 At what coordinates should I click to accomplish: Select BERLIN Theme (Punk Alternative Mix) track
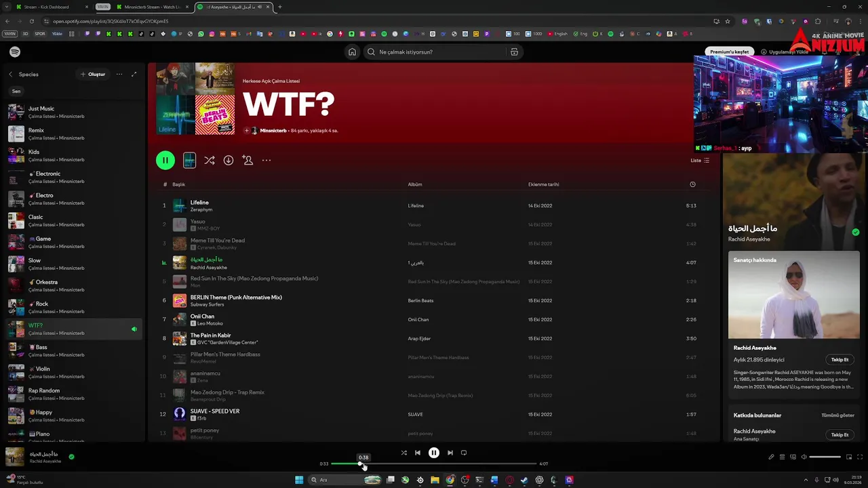(433, 300)
